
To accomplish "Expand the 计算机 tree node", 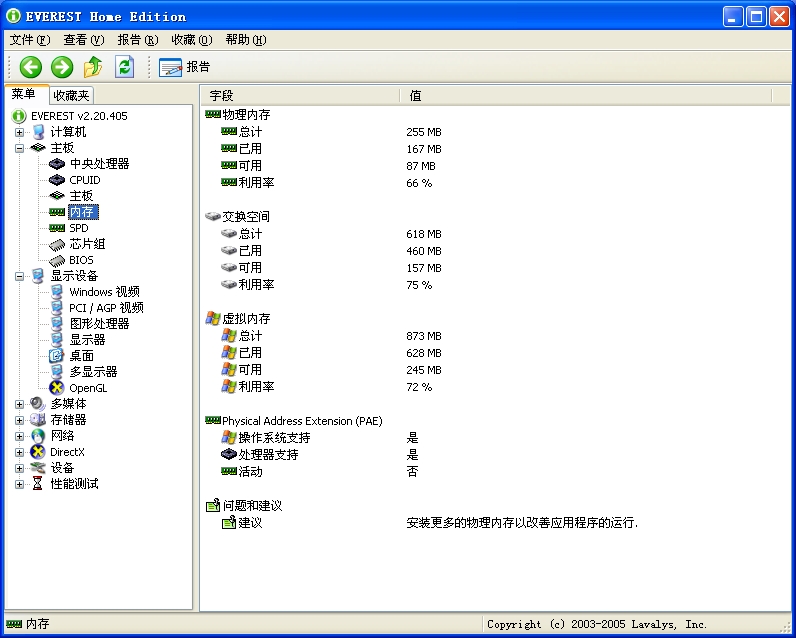I will 19,132.
